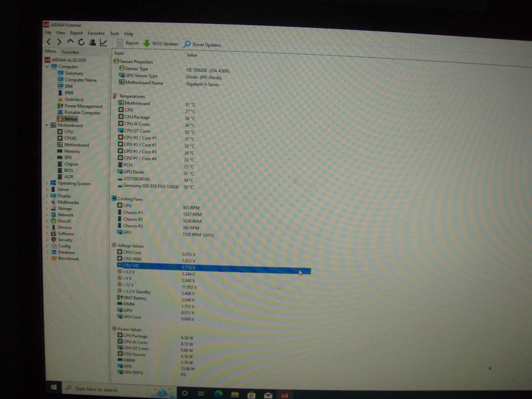
Task: Select Power Management tree item
Action: pyautogui.click(x=80, y=106)
